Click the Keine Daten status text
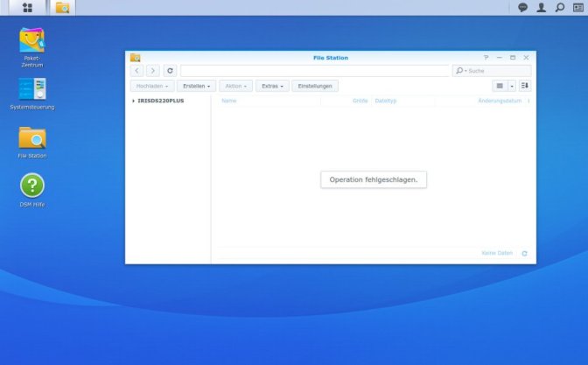588x365 pixels. pos(497,253)
